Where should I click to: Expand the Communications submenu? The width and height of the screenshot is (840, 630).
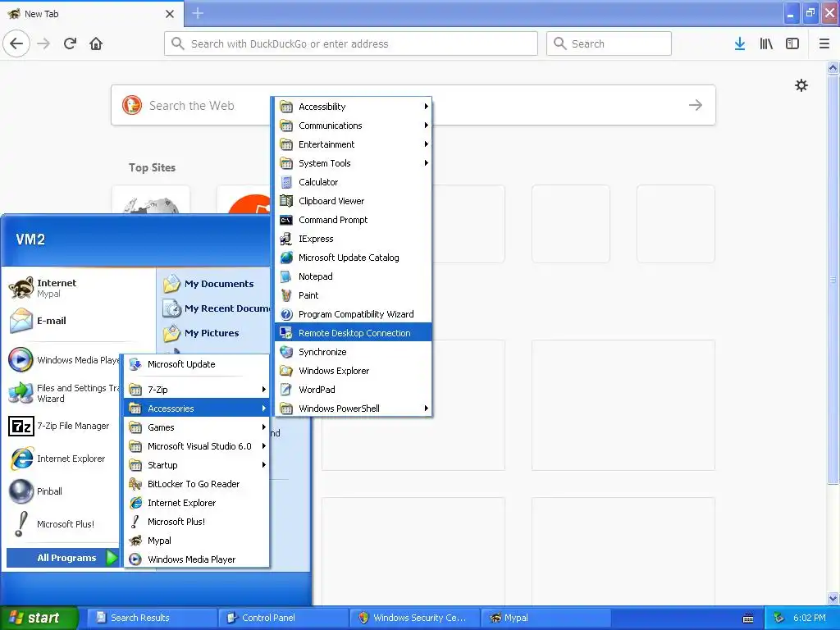(353, 126)
